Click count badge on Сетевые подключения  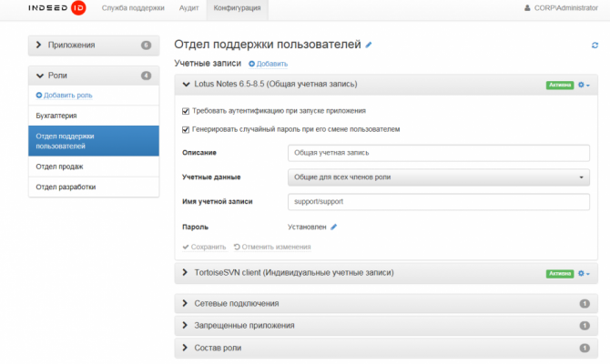(x=585, y=304)
